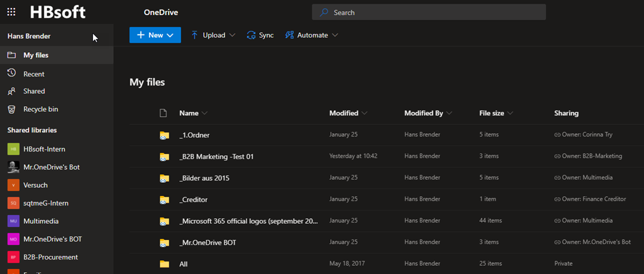Open the New dropdown button

155,35
